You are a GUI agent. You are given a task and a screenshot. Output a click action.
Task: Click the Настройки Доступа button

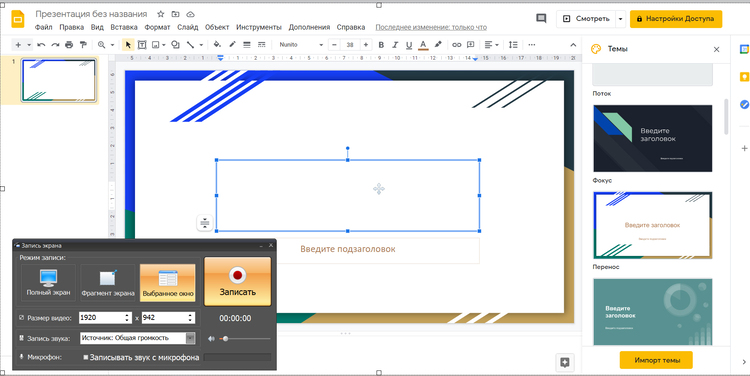click(x=676, y=19)
